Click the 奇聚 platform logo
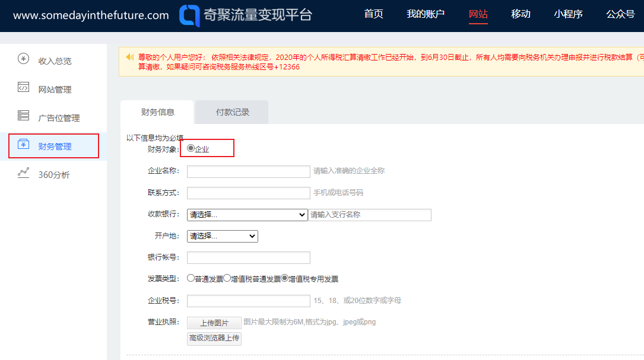 tap(188, 16)
